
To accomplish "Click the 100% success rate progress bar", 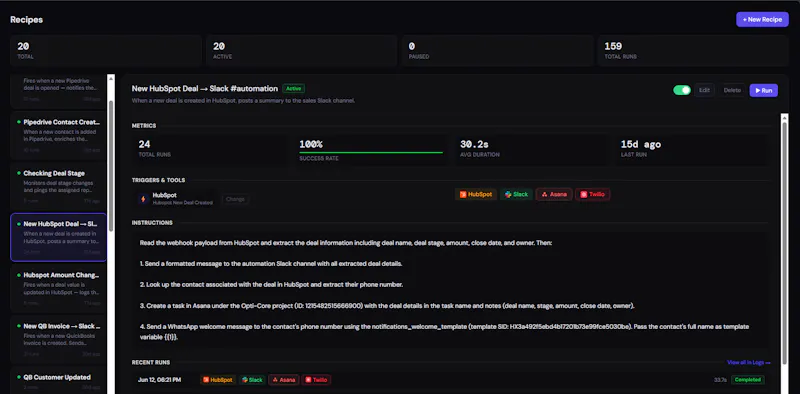I will tap(371, 152).
